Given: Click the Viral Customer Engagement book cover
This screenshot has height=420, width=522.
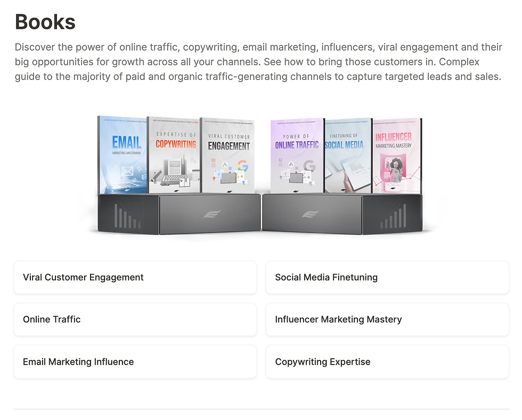Looking at the screenshot, I should pyautogui.click(x=228, y=156).
